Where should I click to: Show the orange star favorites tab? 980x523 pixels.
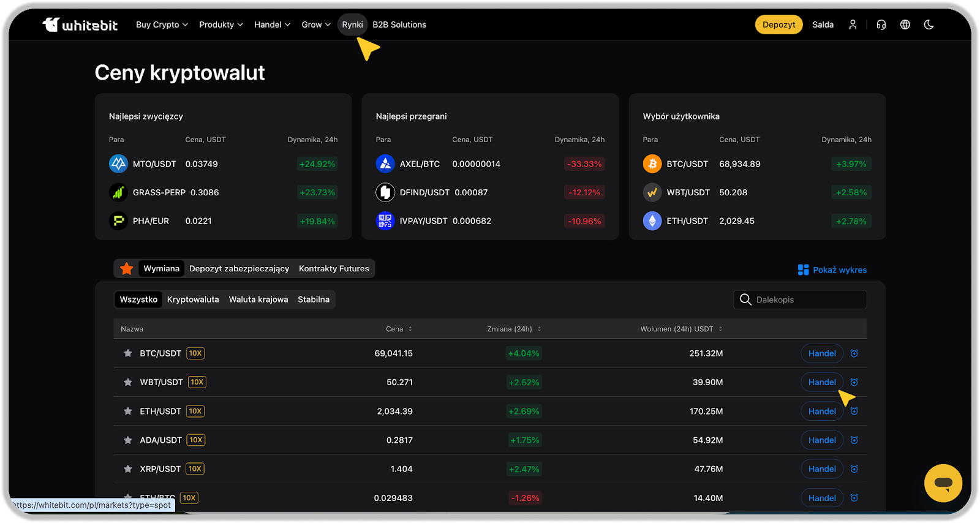(127, 269)
